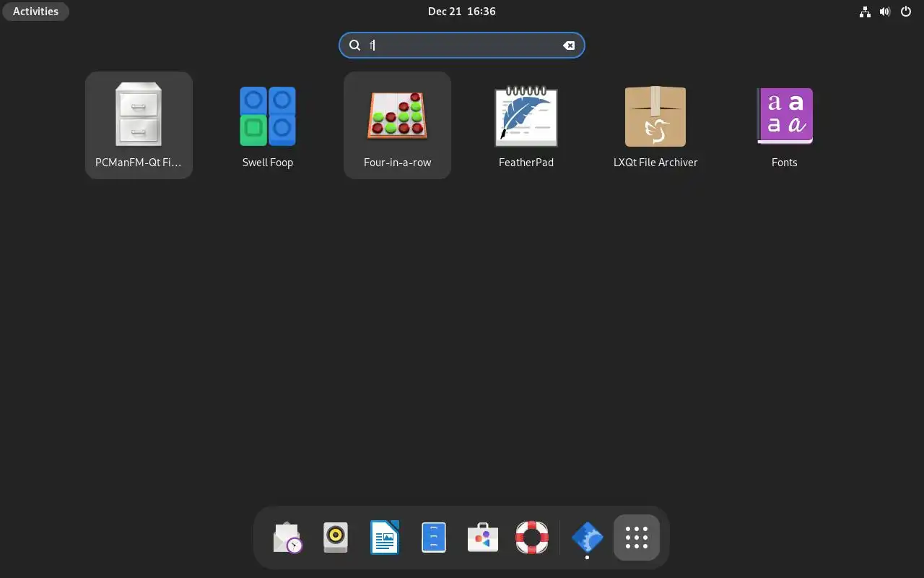This screenshot has width=924, height=578.
Task: Open the clock and calendar menu
Action: pos(462,11)
